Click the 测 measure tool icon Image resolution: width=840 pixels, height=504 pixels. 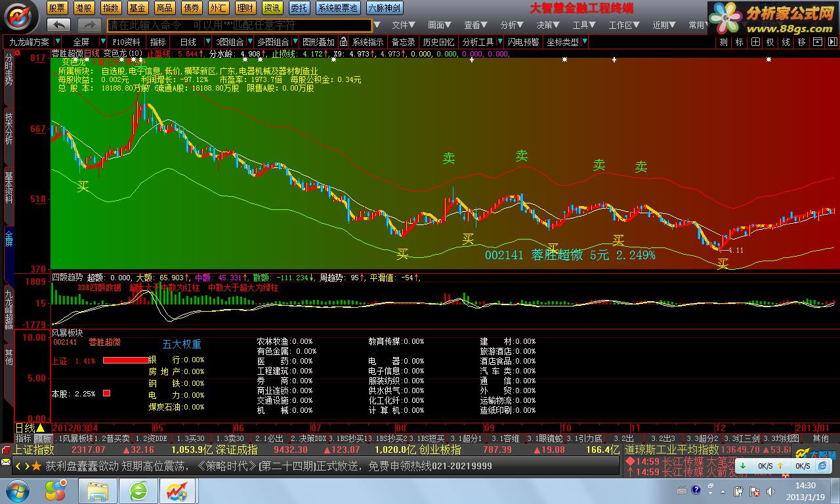click(x=724, y=42)
